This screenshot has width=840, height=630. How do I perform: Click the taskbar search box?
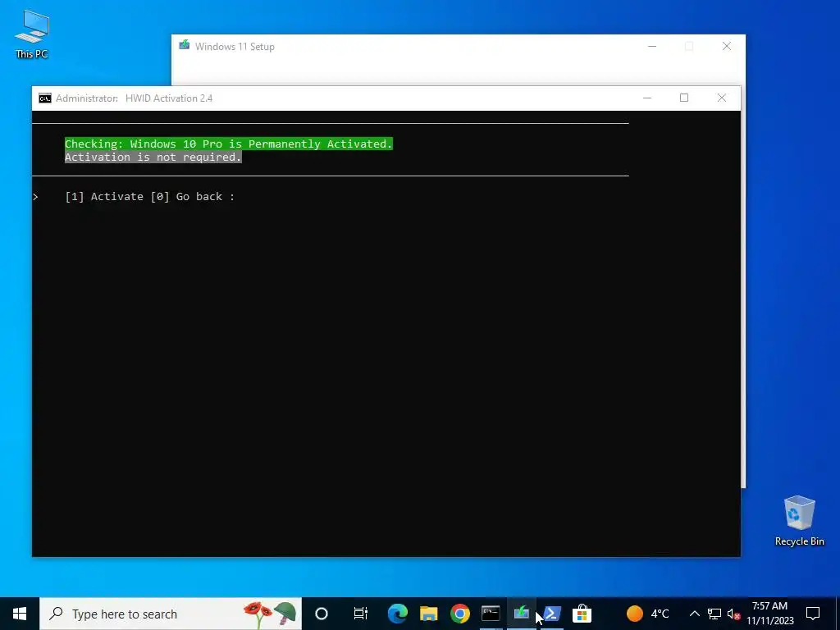pyautogui.click(x=171, y=614)
